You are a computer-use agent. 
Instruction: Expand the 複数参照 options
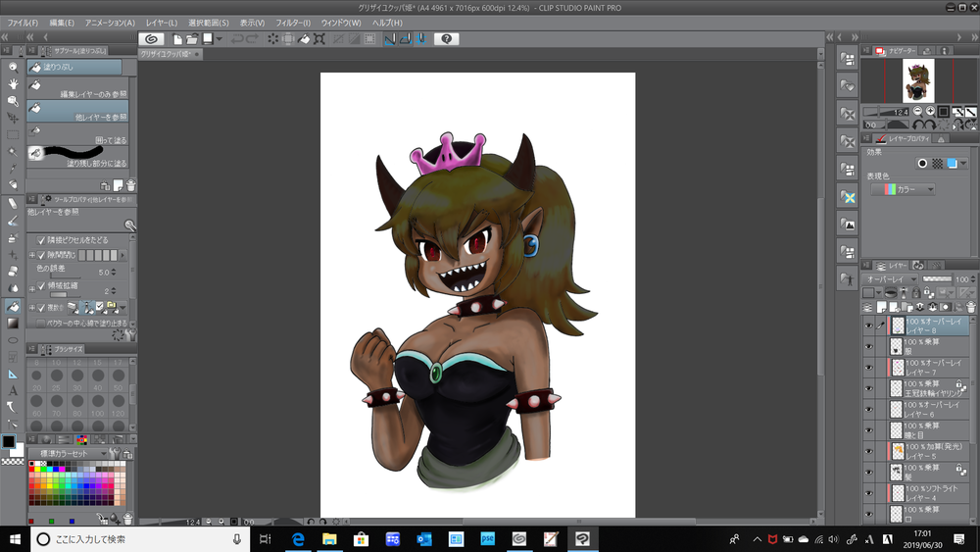click(x=32, y=308)
